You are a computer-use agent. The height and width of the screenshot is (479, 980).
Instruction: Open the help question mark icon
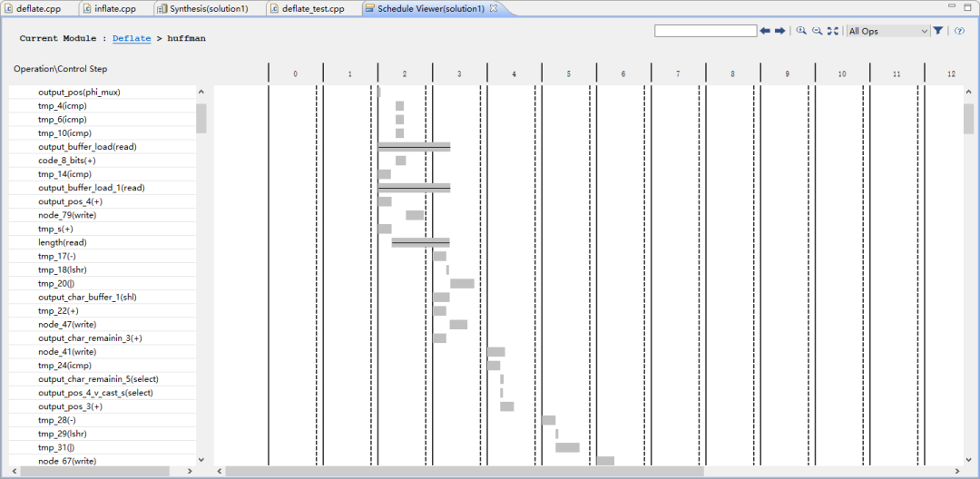(x=959, y=31)
